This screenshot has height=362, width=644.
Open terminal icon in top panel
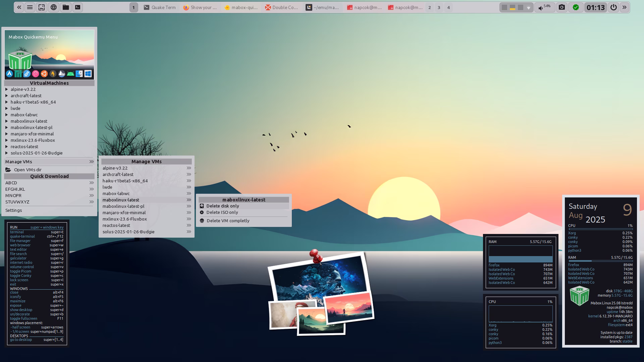click(x=77, y=7)
